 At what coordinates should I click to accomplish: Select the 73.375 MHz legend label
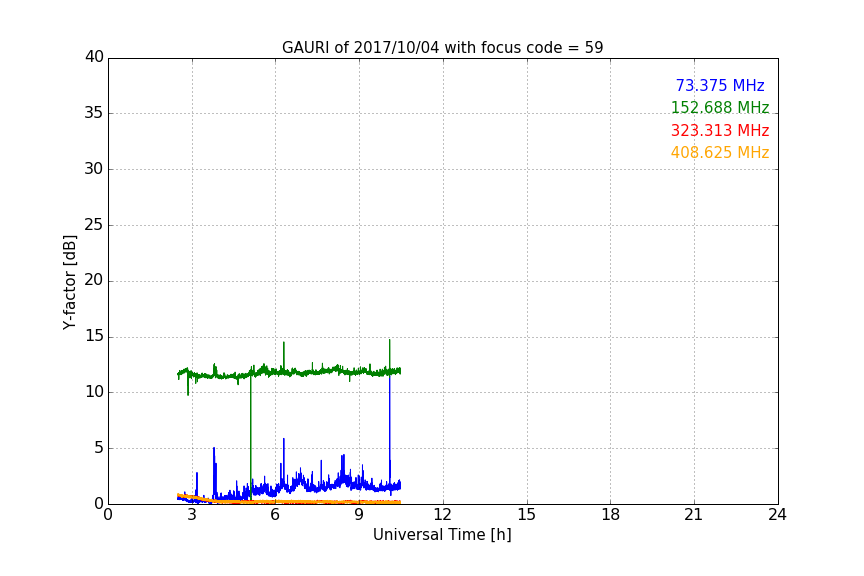click(720, 85)
